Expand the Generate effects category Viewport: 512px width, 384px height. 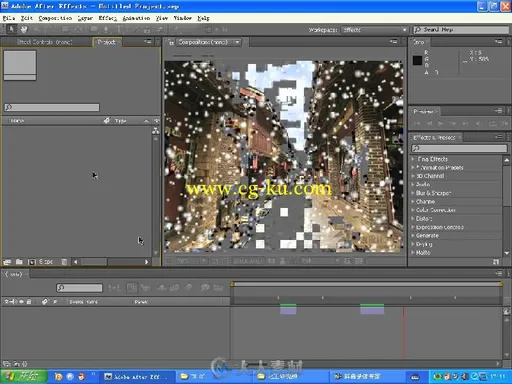[413, 235]
